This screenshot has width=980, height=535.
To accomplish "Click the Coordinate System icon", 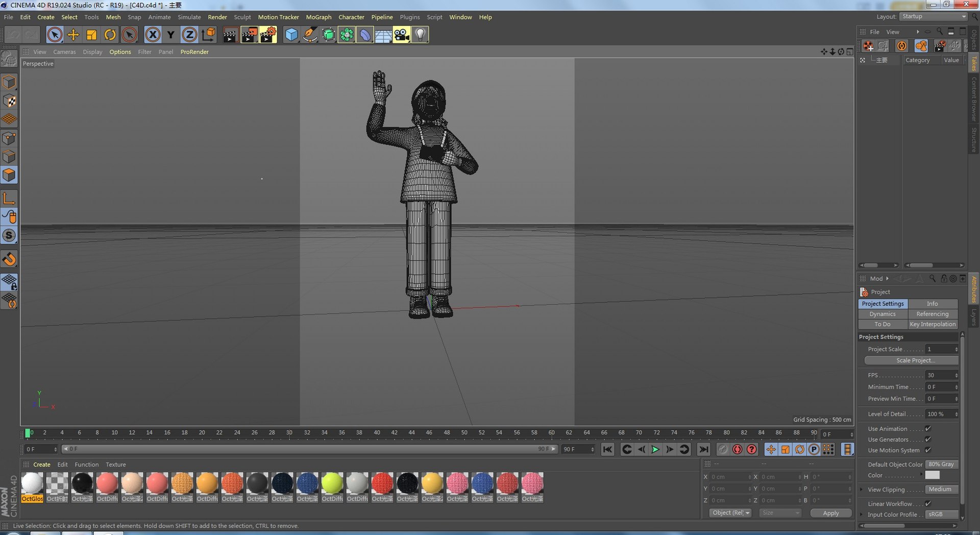I will pyautogui.click(x=208, y=35).
